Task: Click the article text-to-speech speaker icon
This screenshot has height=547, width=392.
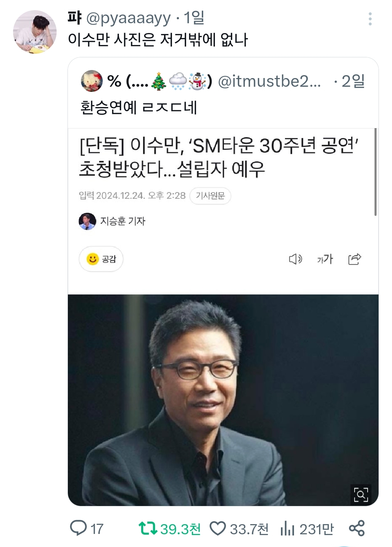Action: click(x=295, y=259)
